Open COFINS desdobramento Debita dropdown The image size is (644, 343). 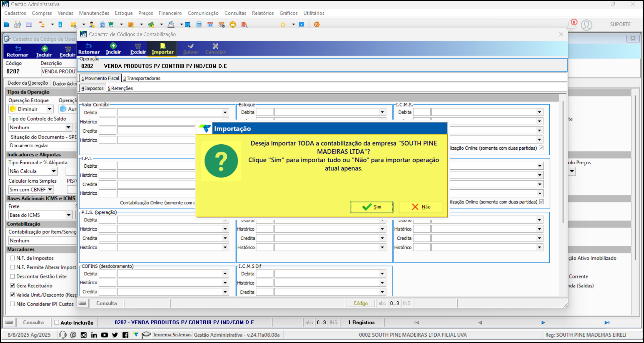click(225, 274)
